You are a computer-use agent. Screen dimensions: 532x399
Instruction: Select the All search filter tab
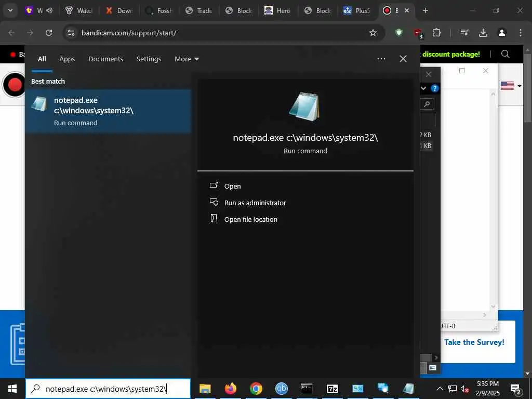click(42, 59)
